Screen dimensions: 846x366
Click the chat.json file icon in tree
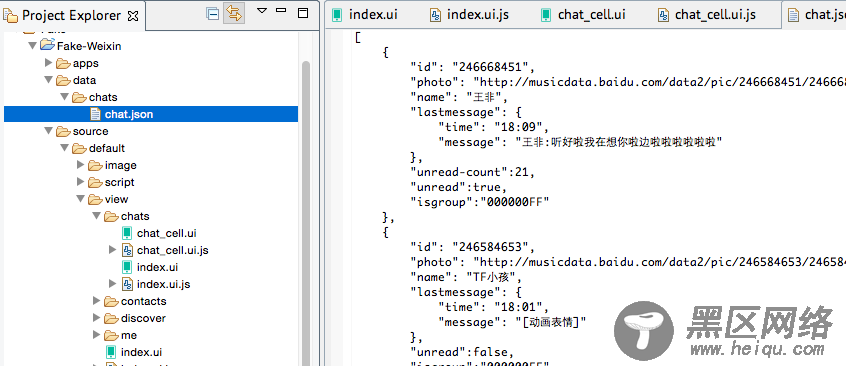[95, 114]
